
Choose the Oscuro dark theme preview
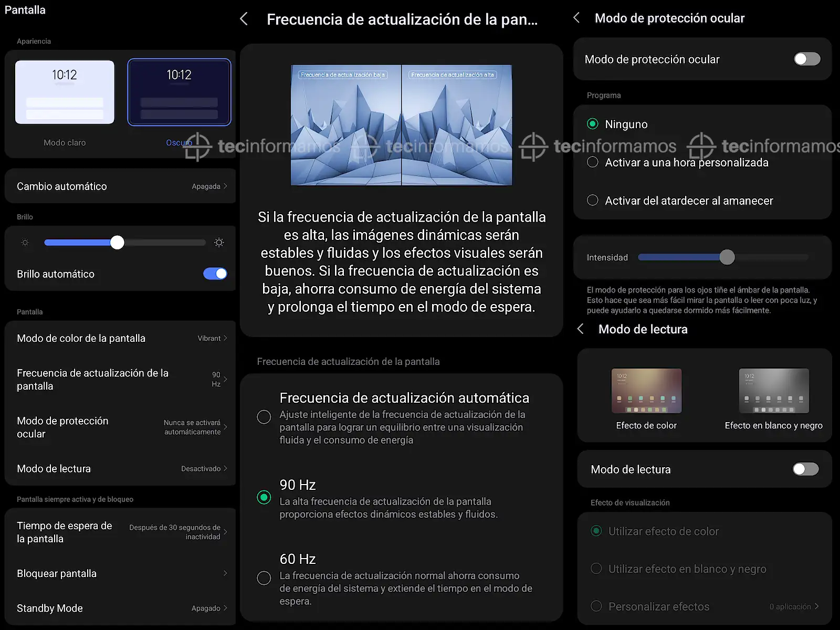pos(179,92)
